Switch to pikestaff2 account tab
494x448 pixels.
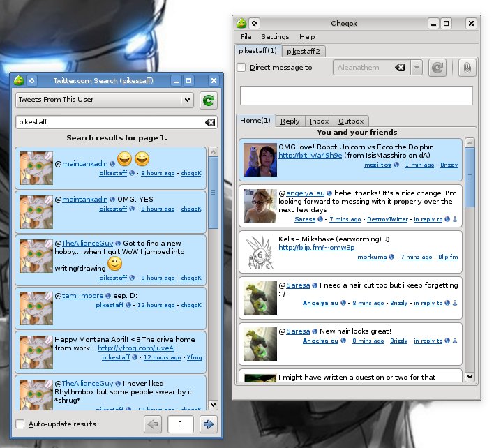pyautogui.click(x=304, y=52)
